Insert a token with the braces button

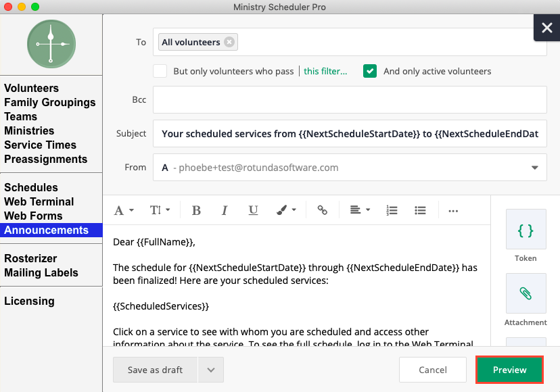coord(526,229)
